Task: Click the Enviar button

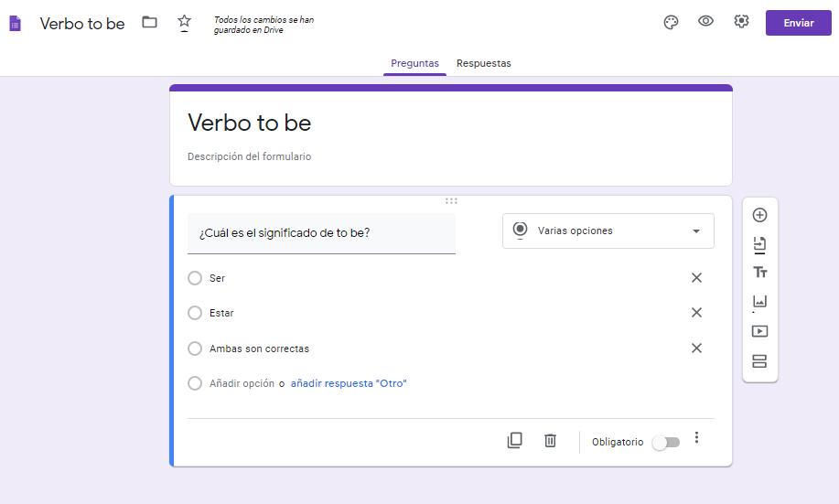Action: coord(798,23)
